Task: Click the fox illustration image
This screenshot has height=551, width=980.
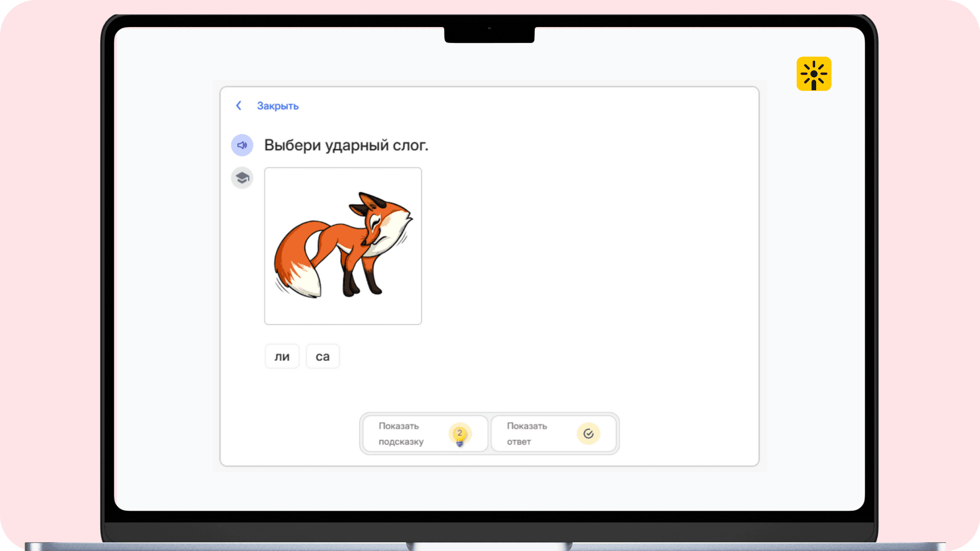Action: 343,246
